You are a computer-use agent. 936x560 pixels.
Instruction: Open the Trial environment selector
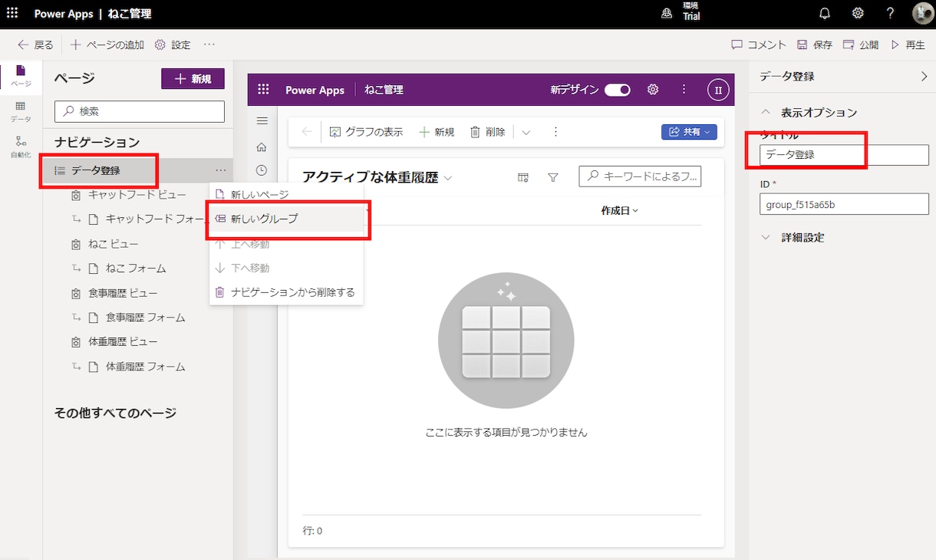tap(681, 12)
